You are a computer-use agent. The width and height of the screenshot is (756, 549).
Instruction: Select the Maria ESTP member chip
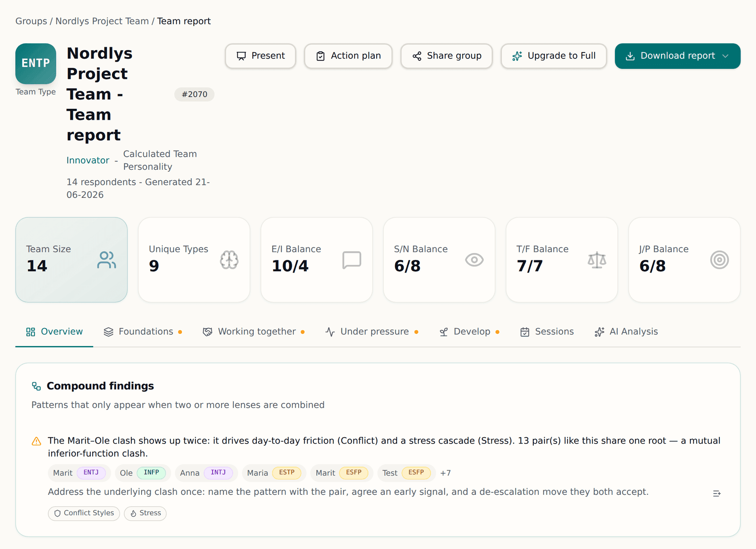274,473
